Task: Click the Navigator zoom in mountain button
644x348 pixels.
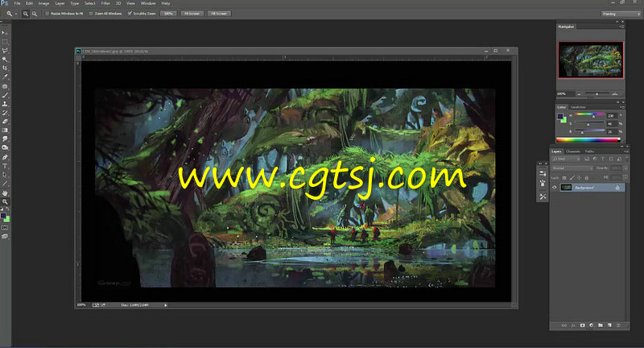Action: coord(615,94)
